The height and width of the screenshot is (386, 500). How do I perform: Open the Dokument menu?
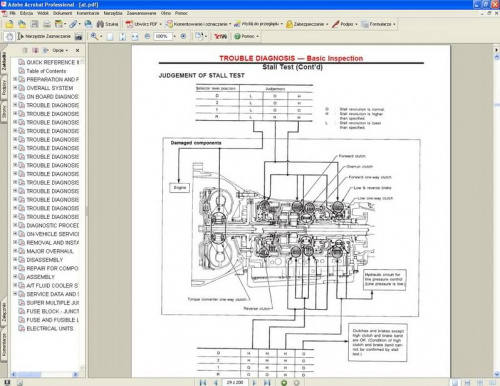(62, 13)
